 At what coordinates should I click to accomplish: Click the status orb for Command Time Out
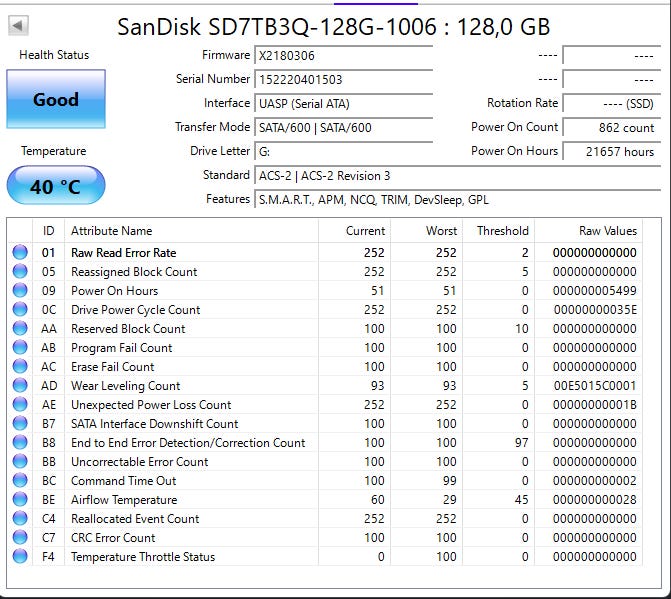[20, 480]
